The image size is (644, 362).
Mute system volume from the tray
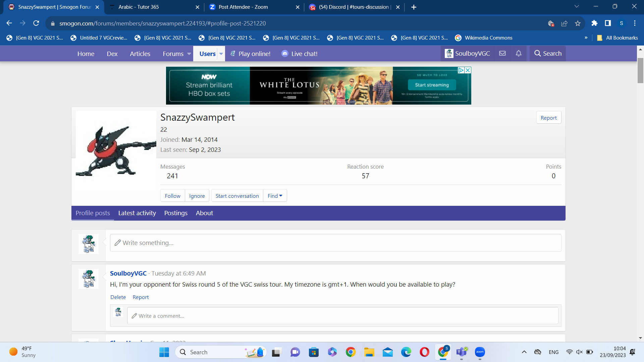(x=579, y=352)
